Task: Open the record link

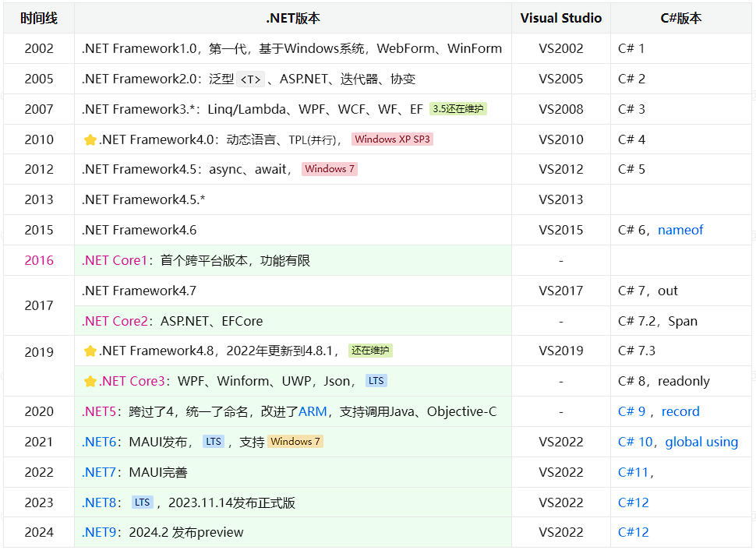Action: tap(680, 411)
